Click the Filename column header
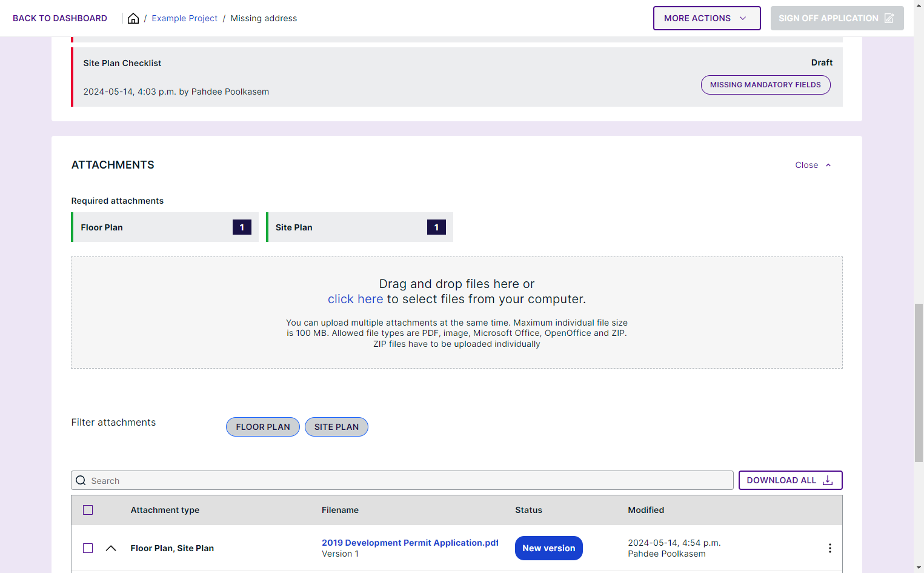The width and height of the screenshot is (924, 573). (x=340, y=510)
